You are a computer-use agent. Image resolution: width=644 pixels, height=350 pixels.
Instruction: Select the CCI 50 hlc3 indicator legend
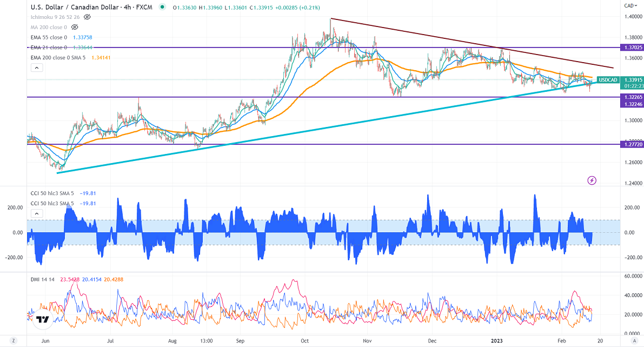tap(52, 193)
